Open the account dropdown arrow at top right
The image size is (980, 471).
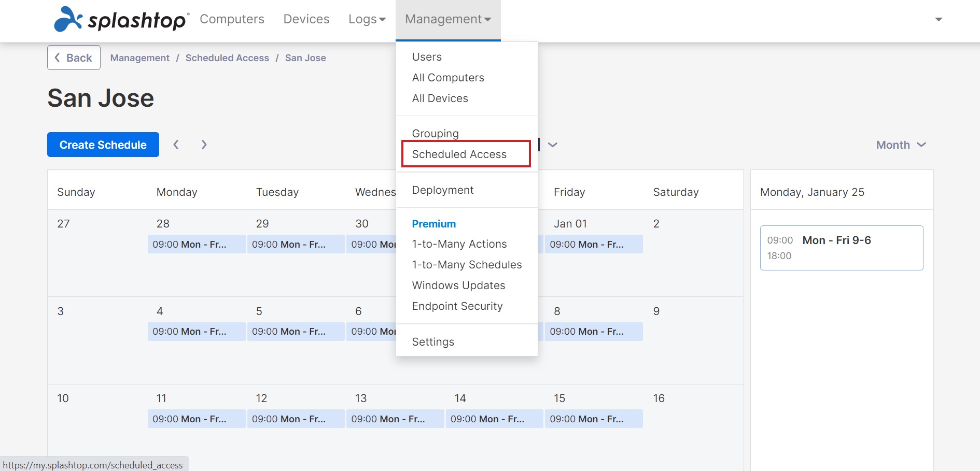[x=938, y=19]
